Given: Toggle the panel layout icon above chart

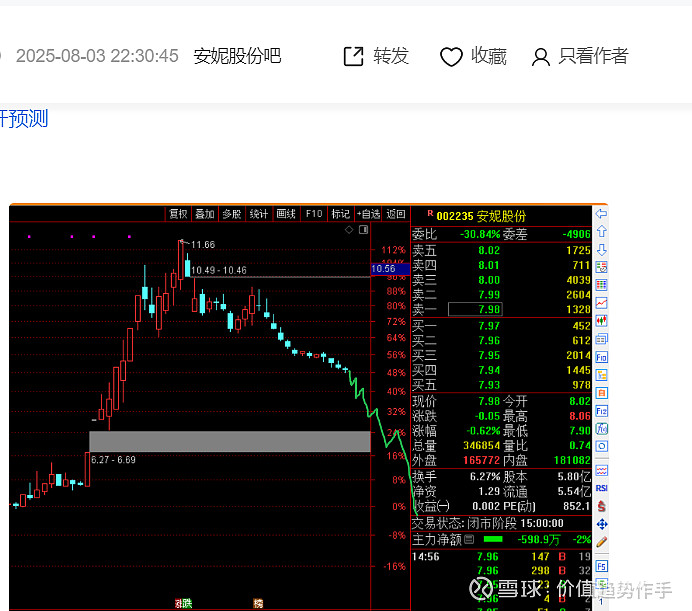Looking at the screenshot, I should 363,230.
